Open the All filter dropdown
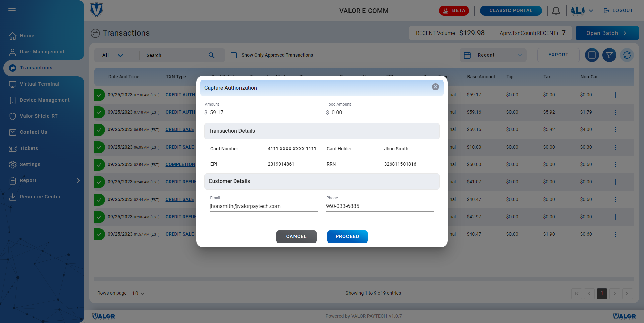This screenshot has height=323, width=644. point(113,55)
